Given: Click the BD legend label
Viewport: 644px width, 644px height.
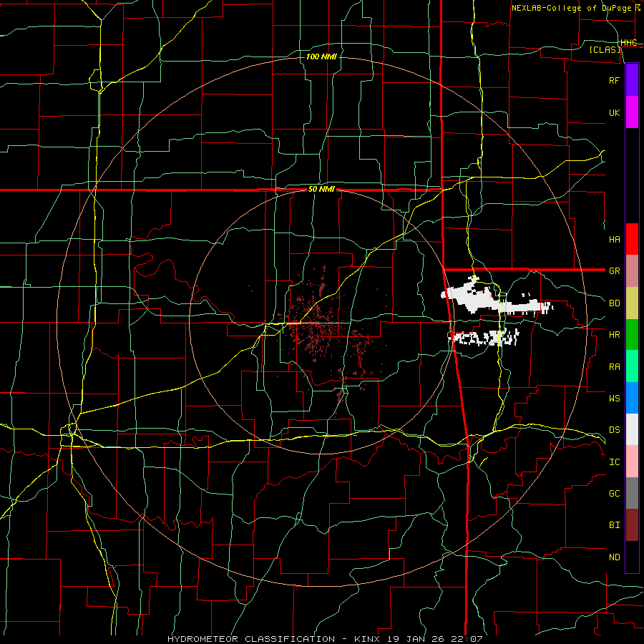Looking at the screenshot, I should pos(614,303).
